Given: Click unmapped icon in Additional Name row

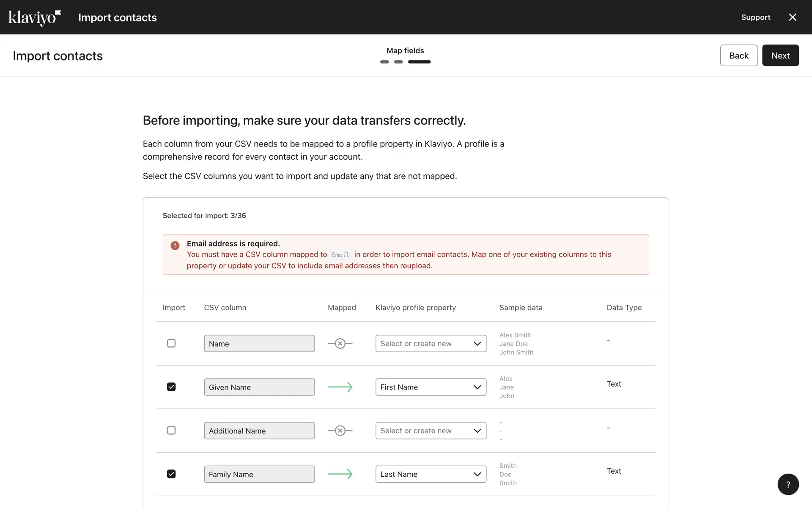Looking at the screenshot, I should pos(340,431).
